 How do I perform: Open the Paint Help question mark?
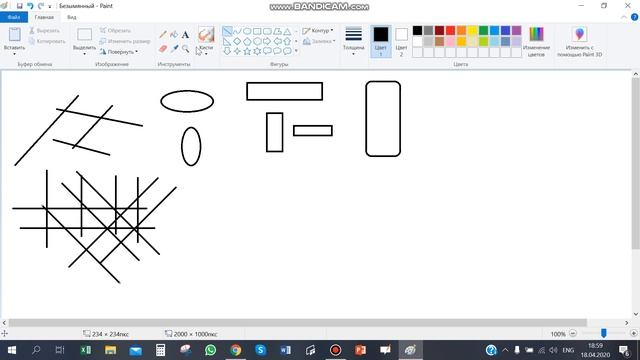click(x=634, y=17)
